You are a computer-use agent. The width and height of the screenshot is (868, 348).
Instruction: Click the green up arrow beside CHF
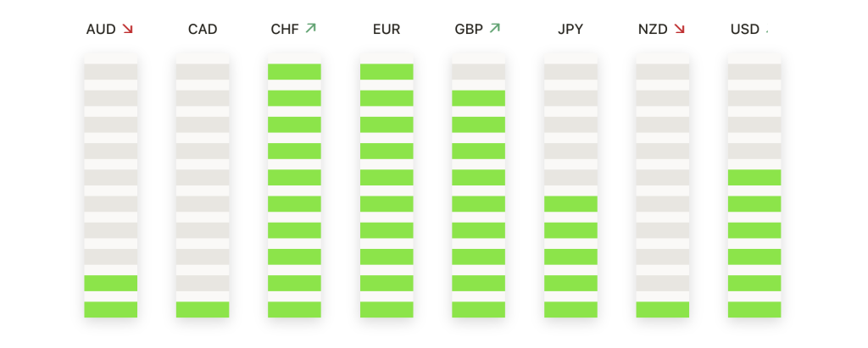pyautogui.click(x=310, y=28)
